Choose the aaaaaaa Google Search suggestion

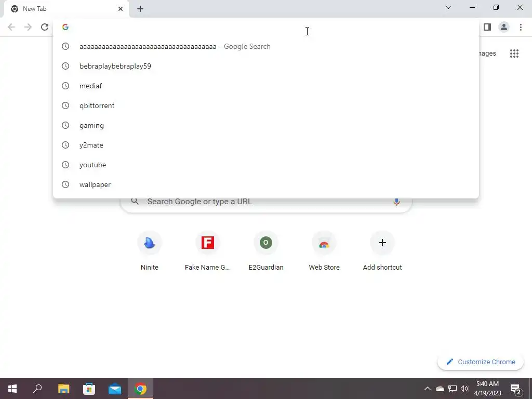[266, 46]
